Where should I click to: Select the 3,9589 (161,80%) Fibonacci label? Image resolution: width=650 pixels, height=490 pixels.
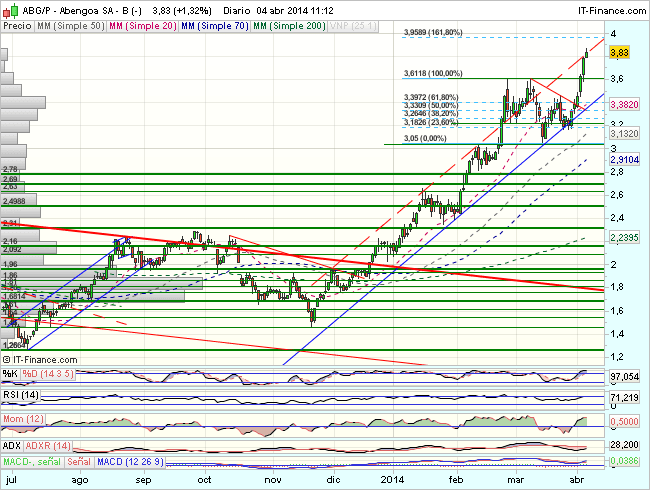[433, 32]
